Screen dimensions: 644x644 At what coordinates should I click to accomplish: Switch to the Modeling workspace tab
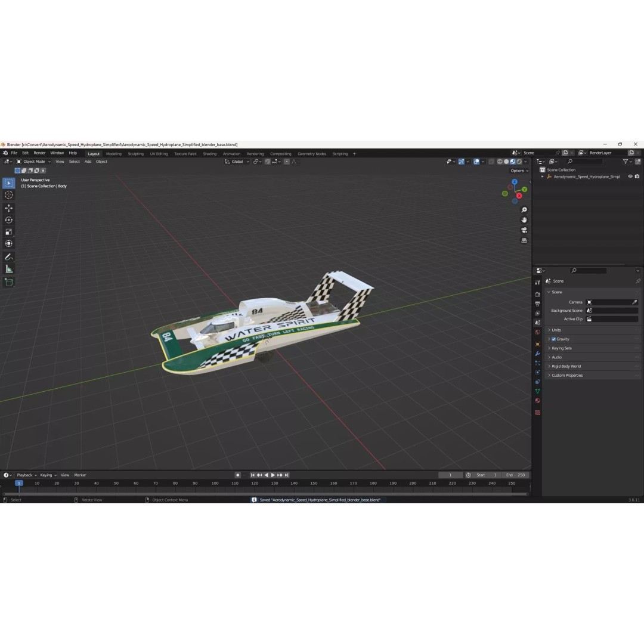(x=114, y=154)
